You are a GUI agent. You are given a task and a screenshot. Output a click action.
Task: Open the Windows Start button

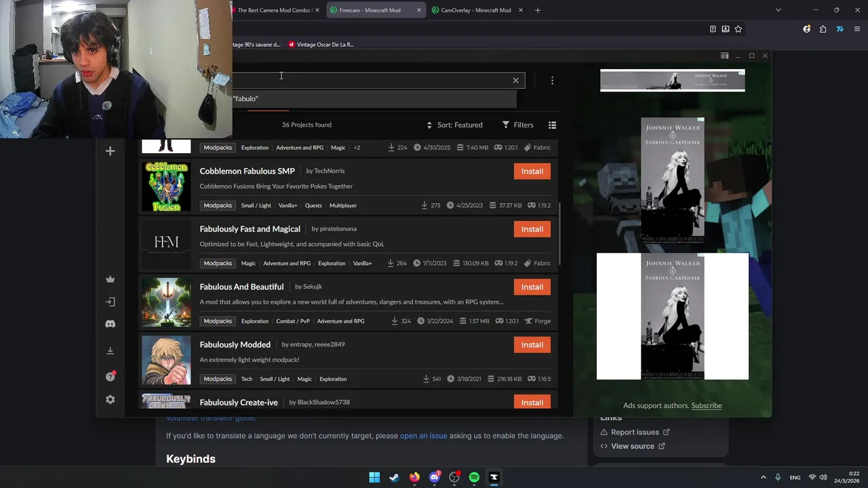[x=374, y=477]
